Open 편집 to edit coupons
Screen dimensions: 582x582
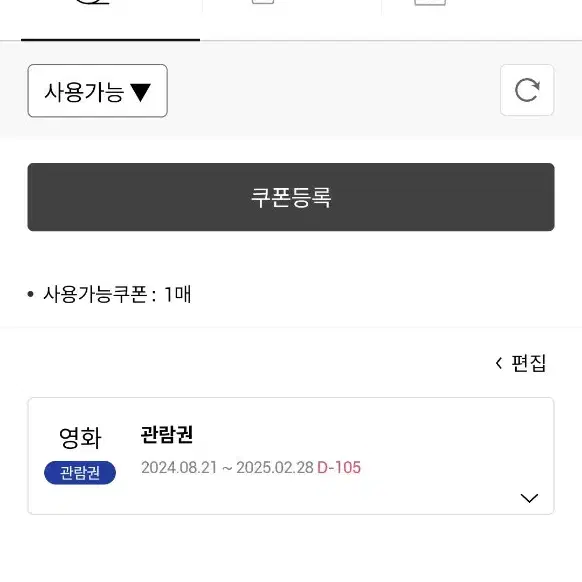(529, 363)
